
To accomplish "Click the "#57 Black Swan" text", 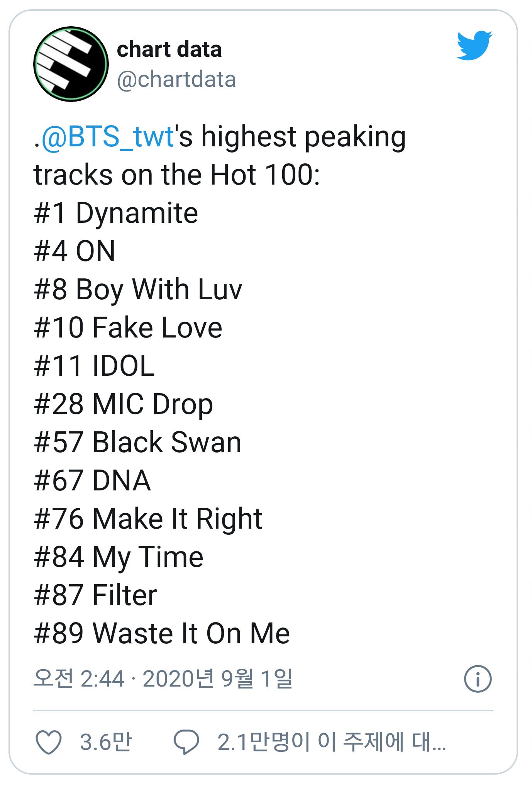I will pos(137,443).
